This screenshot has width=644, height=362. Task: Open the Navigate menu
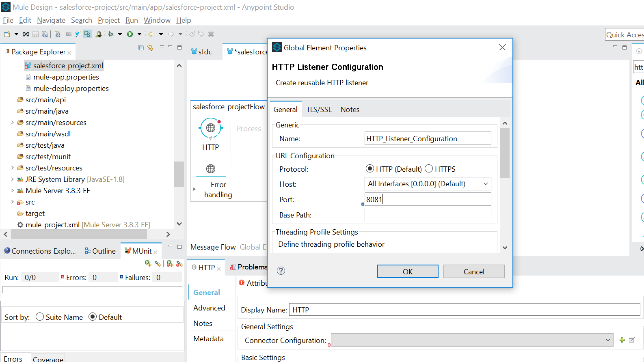click(x=51, y=20)
